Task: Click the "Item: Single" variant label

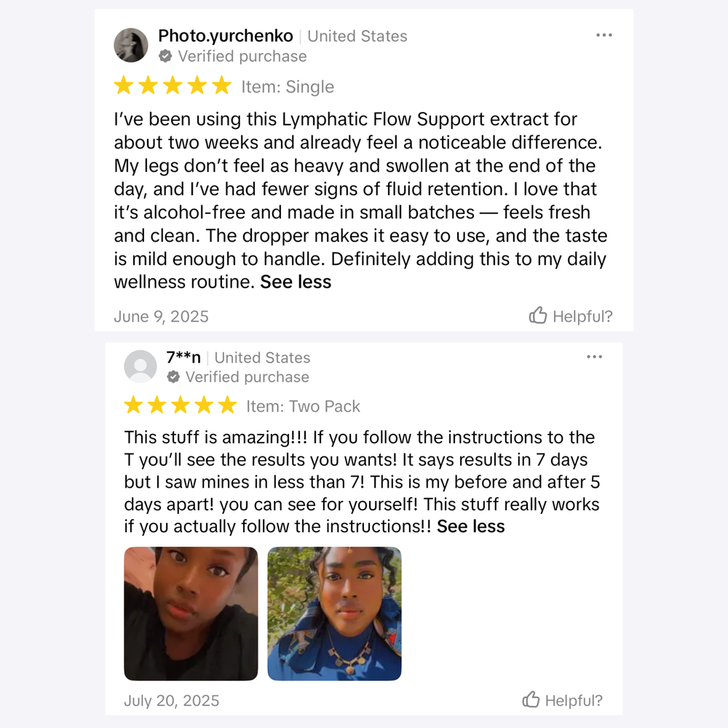Action: pos(288,87)
